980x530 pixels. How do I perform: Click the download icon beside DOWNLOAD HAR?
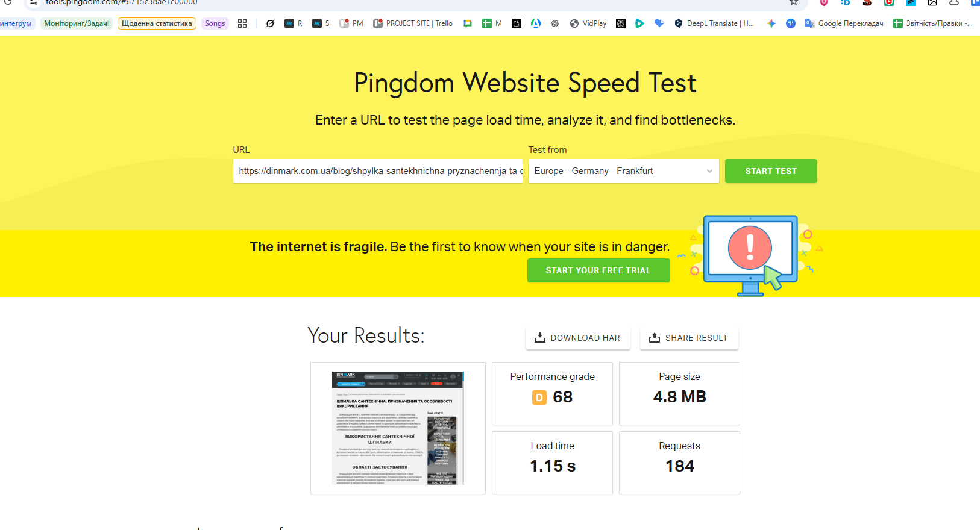click(x=540, y=338)
